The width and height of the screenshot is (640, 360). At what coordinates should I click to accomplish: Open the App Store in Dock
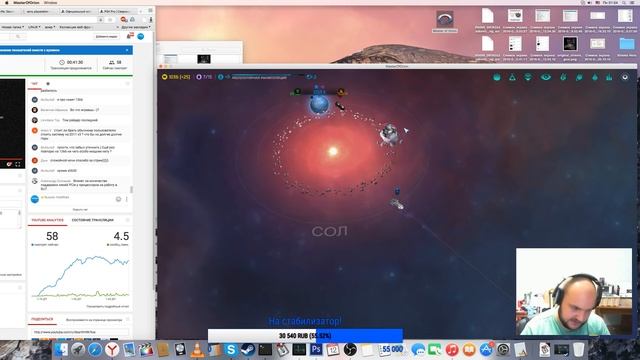point(486,350)
